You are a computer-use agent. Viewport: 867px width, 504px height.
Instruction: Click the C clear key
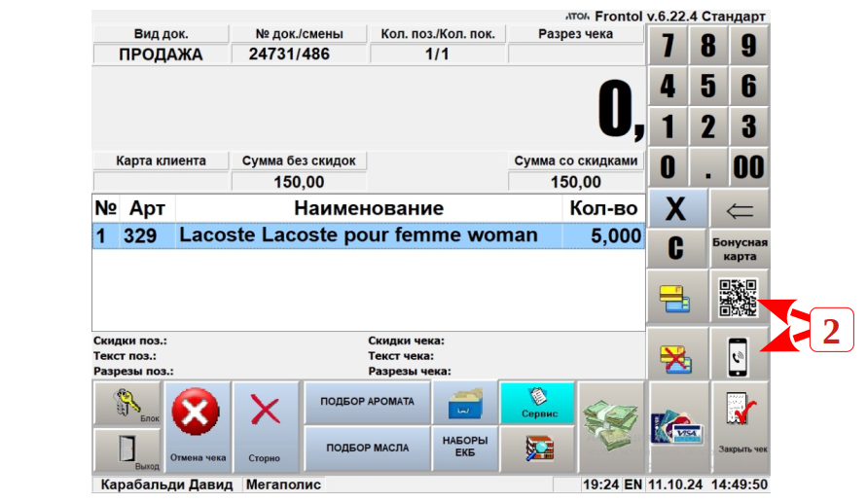[x=677, y=249]
